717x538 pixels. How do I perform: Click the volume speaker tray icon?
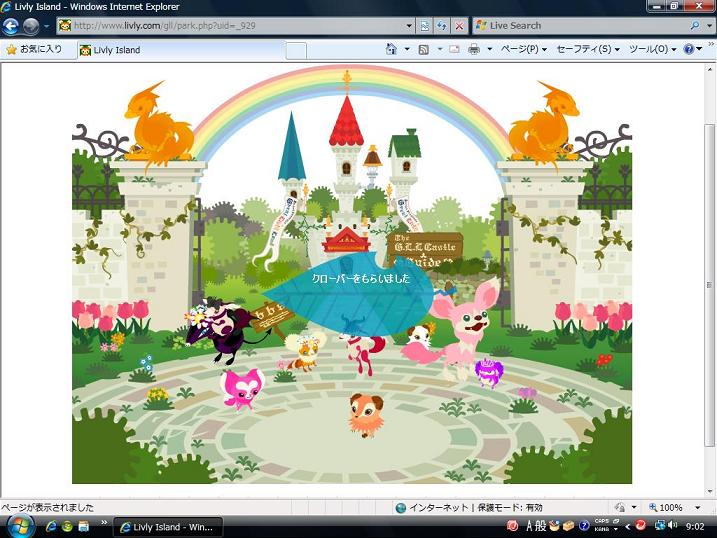pos(672,526)
